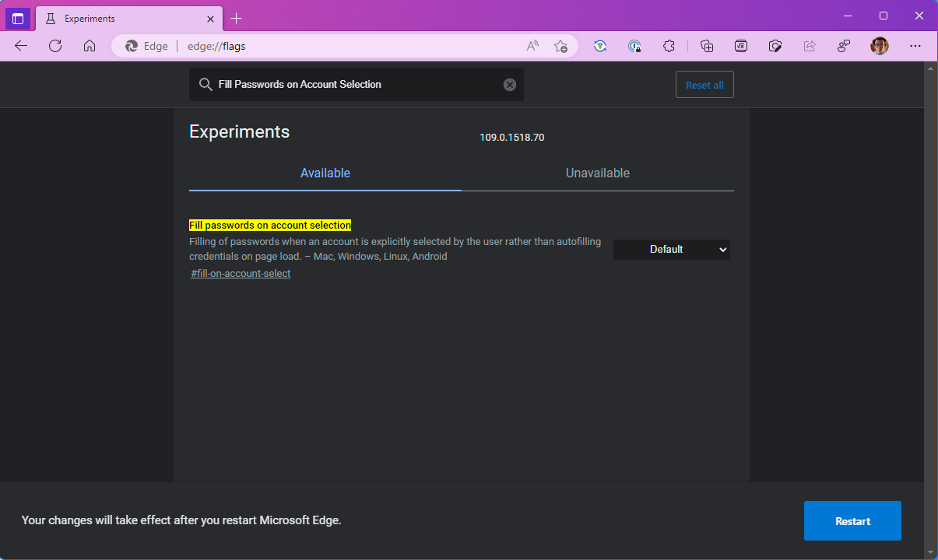The image size is (938, 560).
Task: Click the Edge logo in address bar
Action: (x=132, y=46)
